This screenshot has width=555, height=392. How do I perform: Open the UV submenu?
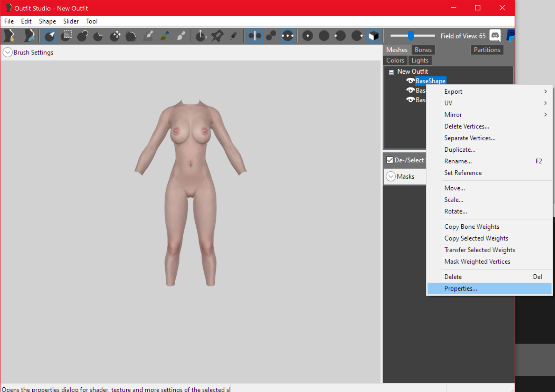(489, 103)
